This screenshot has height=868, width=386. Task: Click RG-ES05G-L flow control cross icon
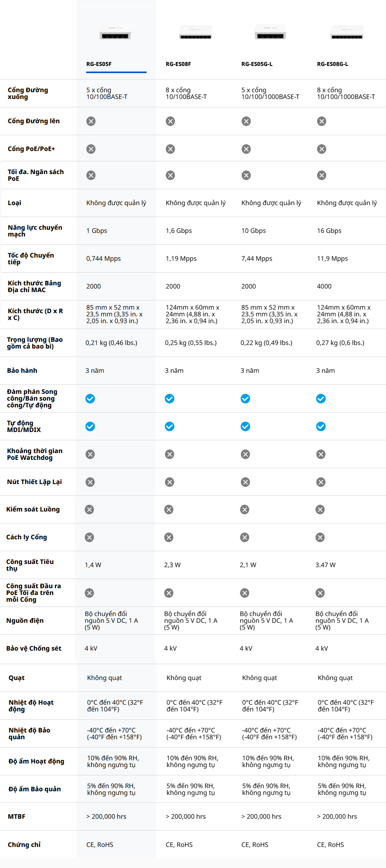(245, 510)
